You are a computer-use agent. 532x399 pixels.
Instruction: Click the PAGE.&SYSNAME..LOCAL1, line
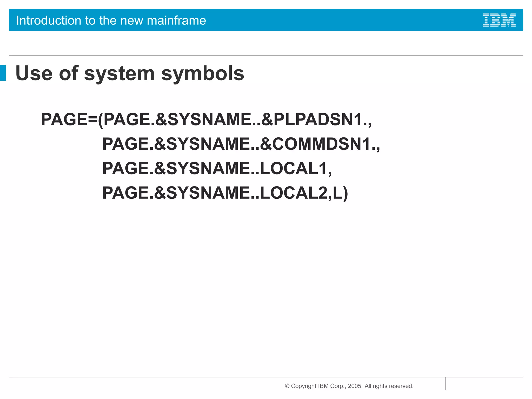pyautogui.click(x=217, y=169)
